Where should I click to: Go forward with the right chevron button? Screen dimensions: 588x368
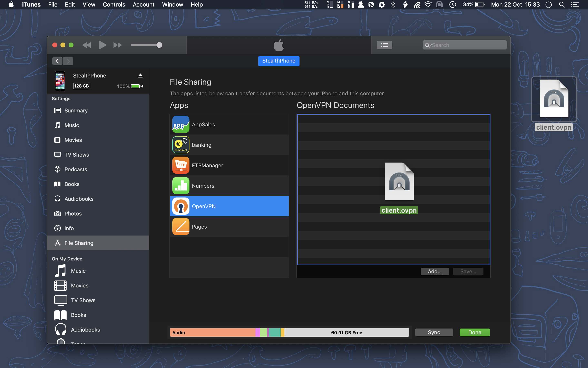pos(68,61)
